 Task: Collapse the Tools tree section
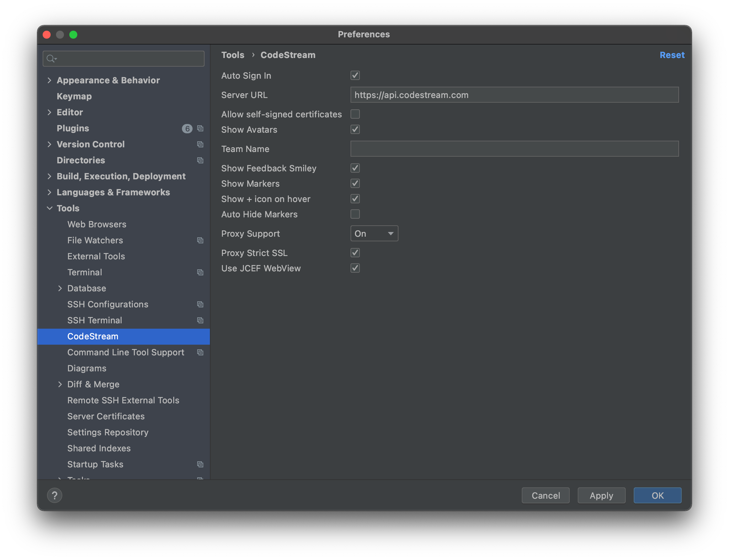point(50,208)
